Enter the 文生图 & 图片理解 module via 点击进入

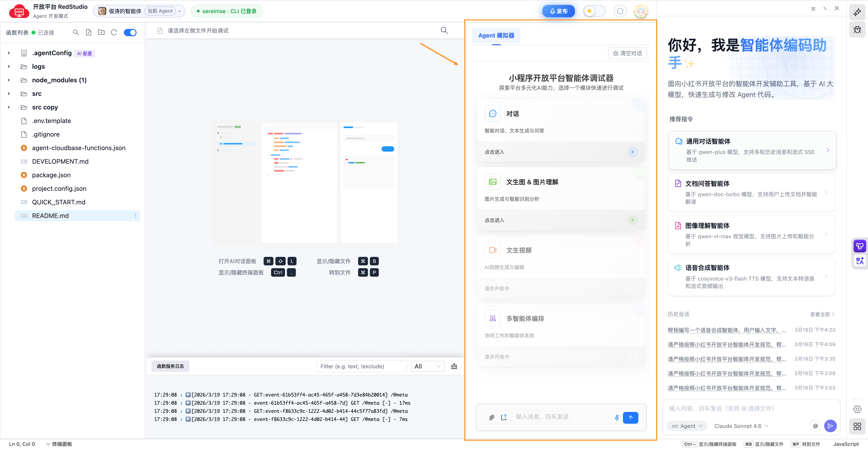click(561, 220)
